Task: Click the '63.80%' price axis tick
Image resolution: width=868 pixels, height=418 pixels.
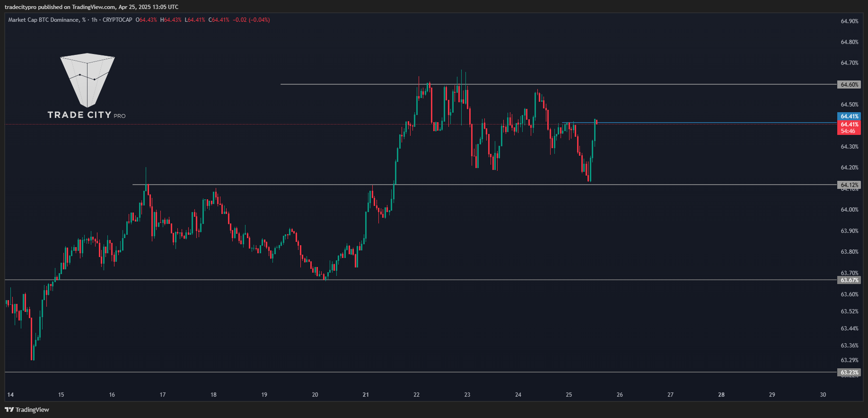Action: pyautogui.click(x=850, y=252)
